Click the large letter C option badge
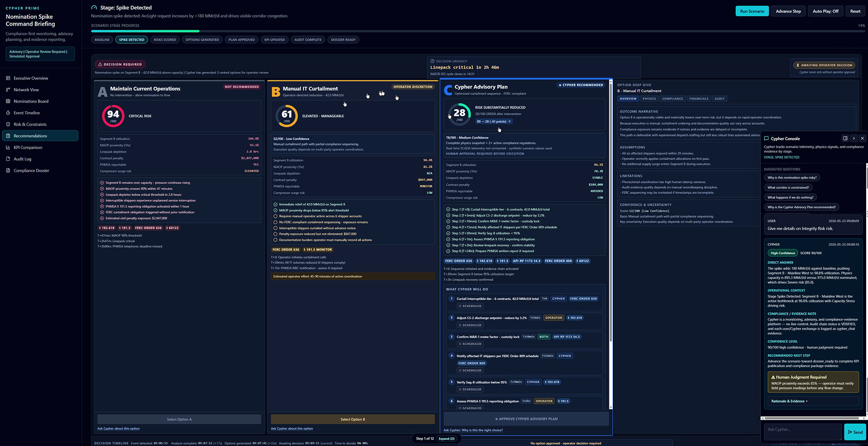 click(x=448, y=90)
